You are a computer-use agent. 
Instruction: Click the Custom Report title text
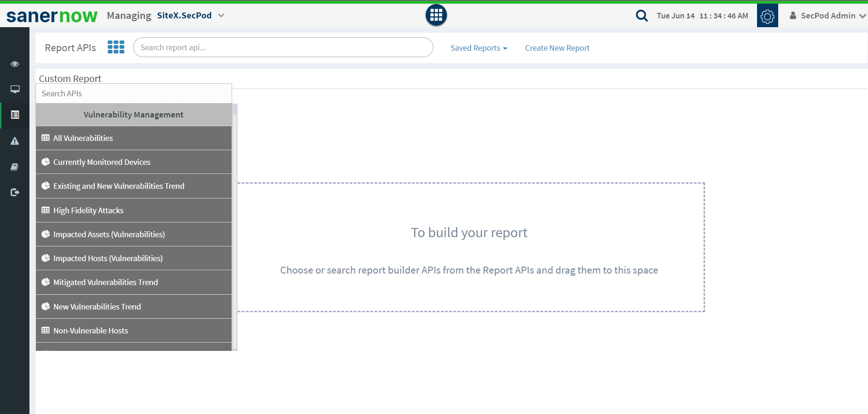pos(70,79)
